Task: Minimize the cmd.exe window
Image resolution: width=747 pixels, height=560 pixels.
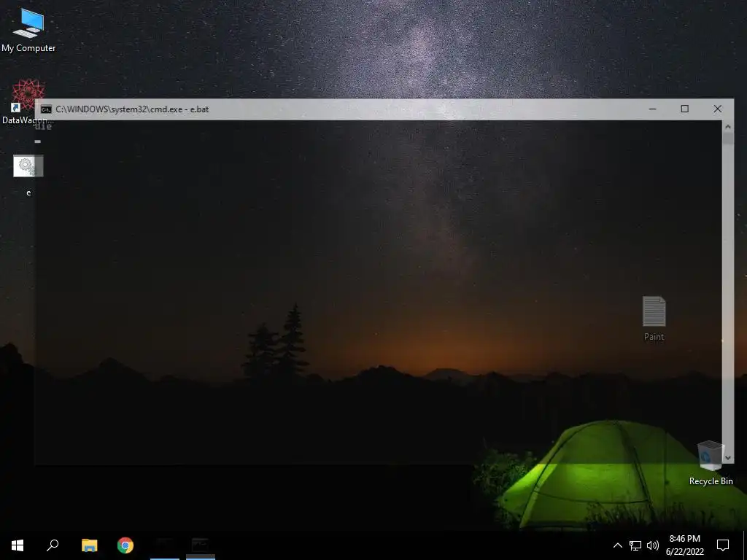Action: click(652, 109)
